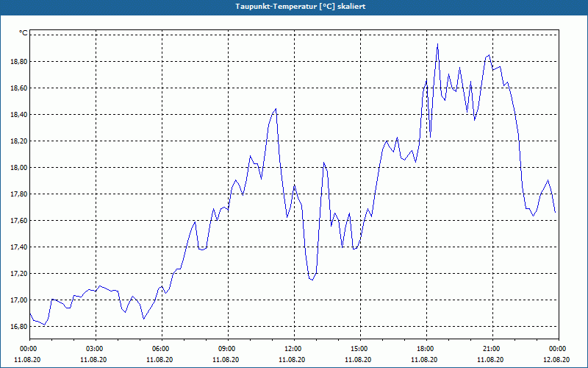Click the curve's lowest dip just after 12:00
The image size is (588, 368).
312,280
